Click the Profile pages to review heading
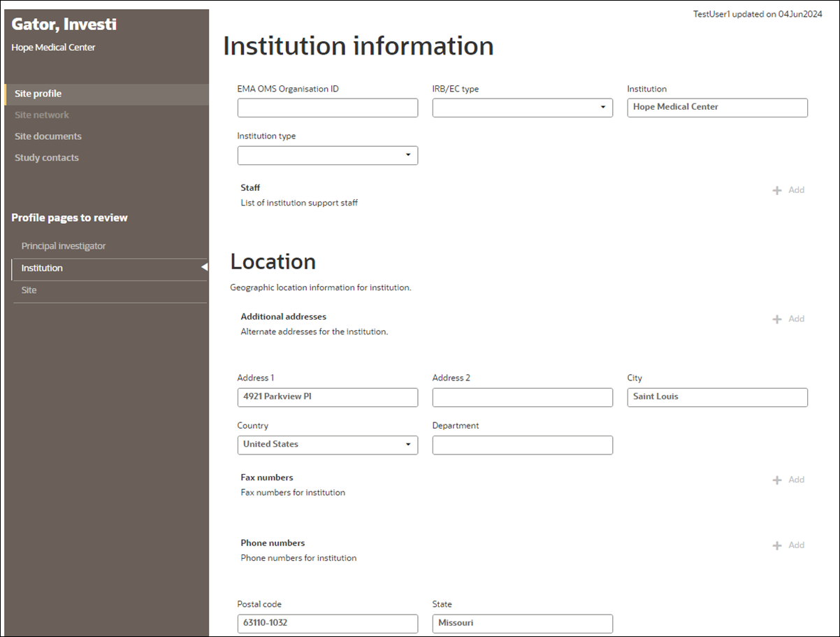The height and width of the screenshot is (637, 840). coord(70,218)
